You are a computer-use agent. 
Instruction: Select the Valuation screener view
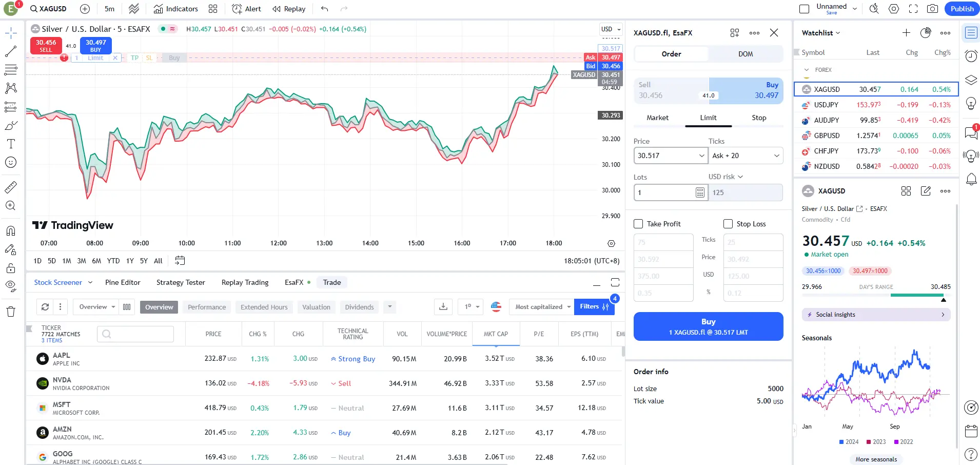tap(316, 307)
